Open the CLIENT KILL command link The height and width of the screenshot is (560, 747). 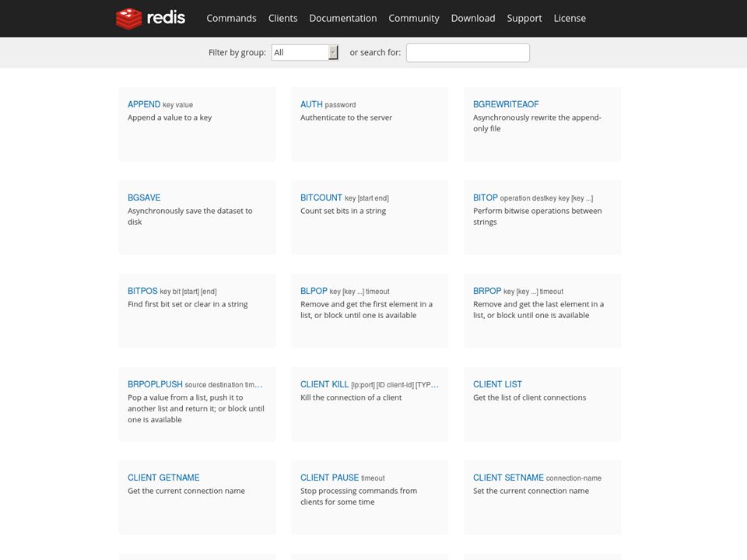pyautogui.click(x=324, y=384)
